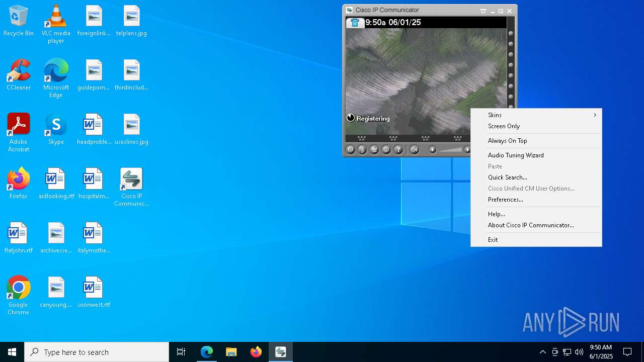Click the Registering status text

click(373, 119)
